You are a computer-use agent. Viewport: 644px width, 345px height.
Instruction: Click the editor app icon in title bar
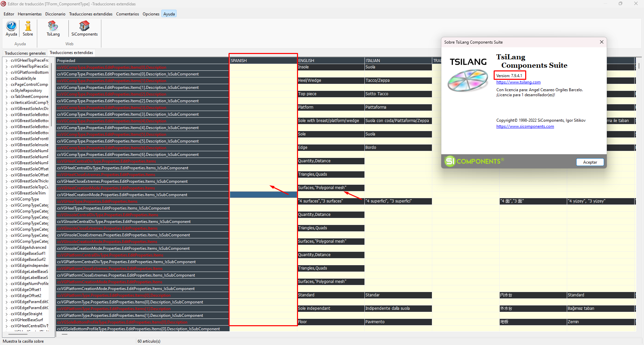click(3, 4)
